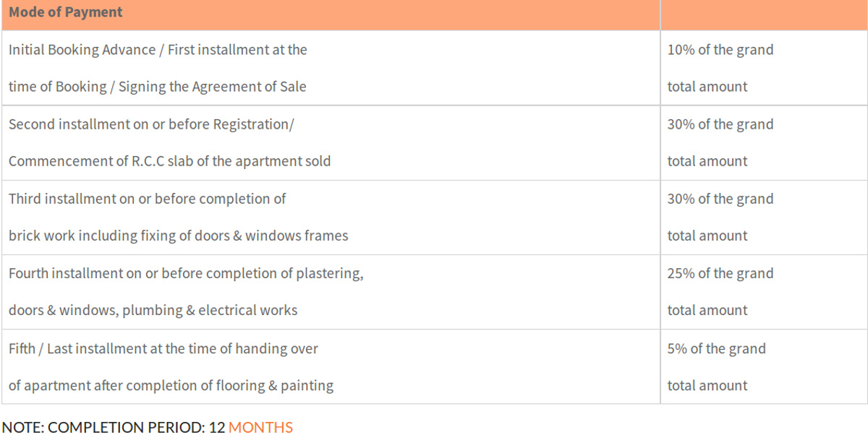Click "Third installment on or before completion of"
The image size is (868, 435).
point(147,199)
